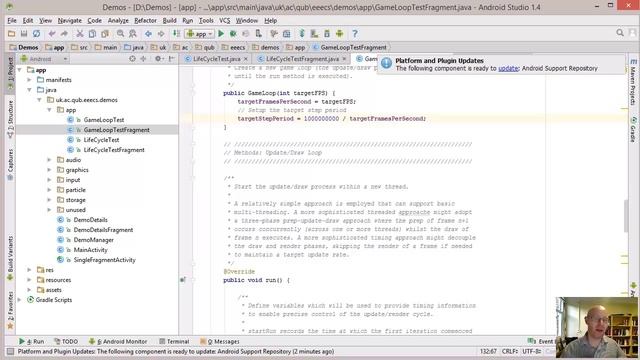Expand the manifests folder

pyautogui.click(x=29, y=80)
